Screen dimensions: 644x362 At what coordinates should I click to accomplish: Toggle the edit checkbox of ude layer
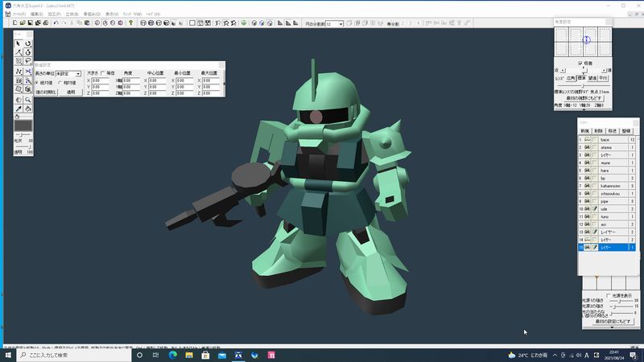tap(595, 209)
